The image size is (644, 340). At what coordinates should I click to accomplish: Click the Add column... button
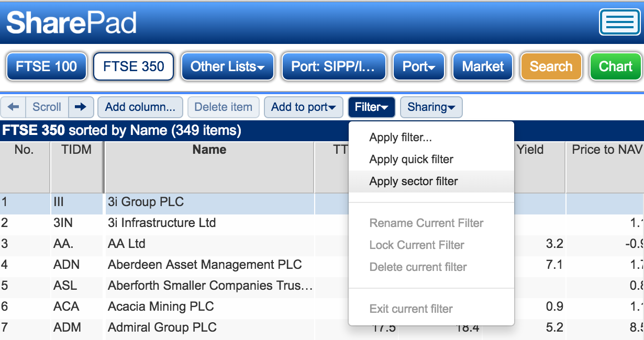coord(140,107)
